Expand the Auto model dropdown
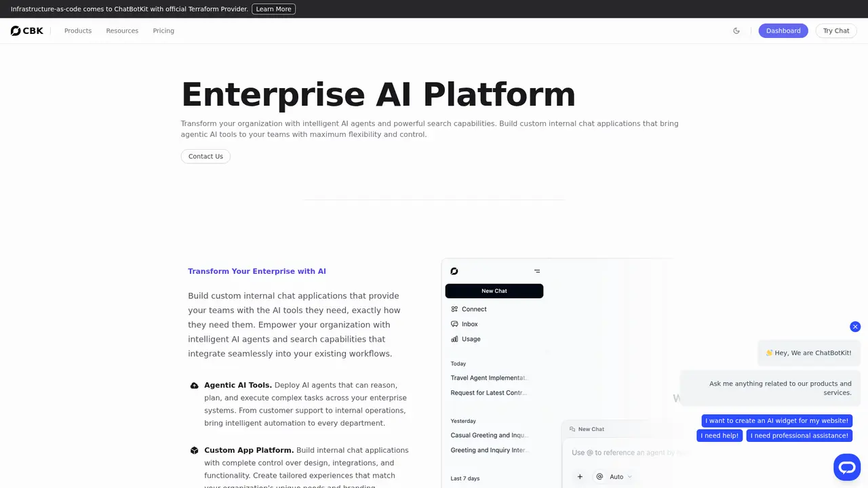Viewport: 868px width, 488px height. [x=620, y=476]
